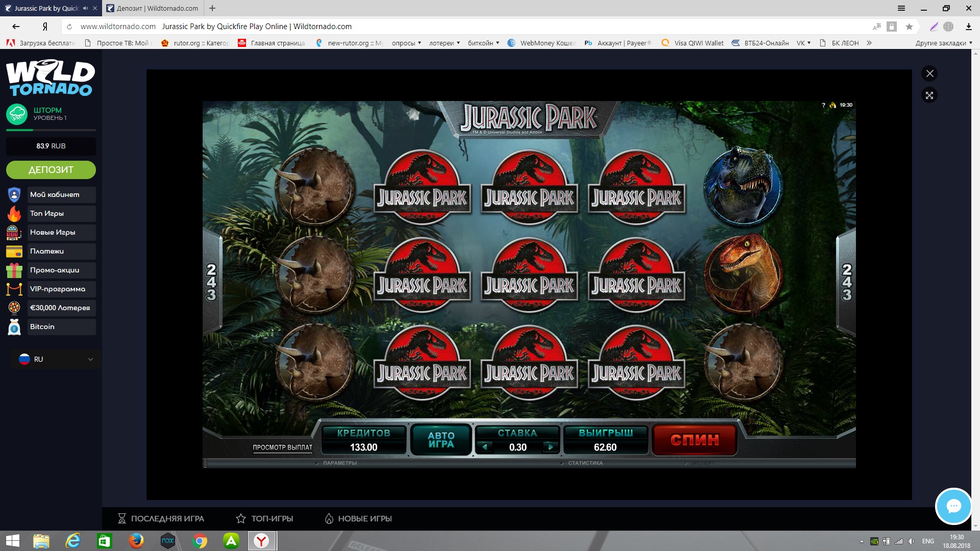Open browser downloads arrow icon

[968, 27]
